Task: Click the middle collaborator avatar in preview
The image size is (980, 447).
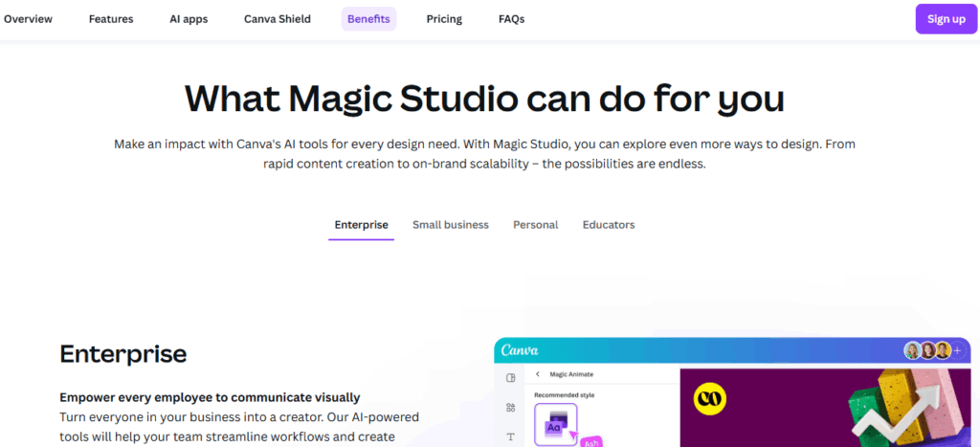Action: pyautogui.click(x=927, y=350)
